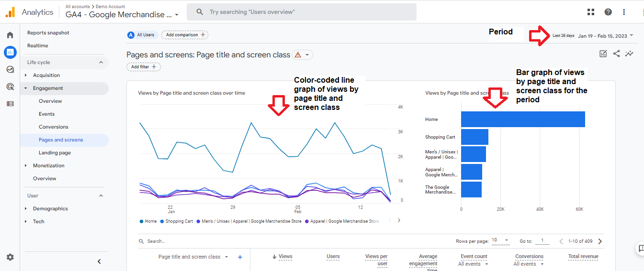The height and width of the screenshot is (271, 644).
Task: Share this report icon
Action: point(616,54)
